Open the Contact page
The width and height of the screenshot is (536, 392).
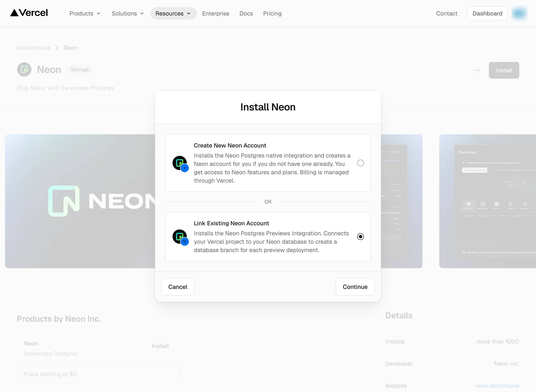tap(446, 14)
